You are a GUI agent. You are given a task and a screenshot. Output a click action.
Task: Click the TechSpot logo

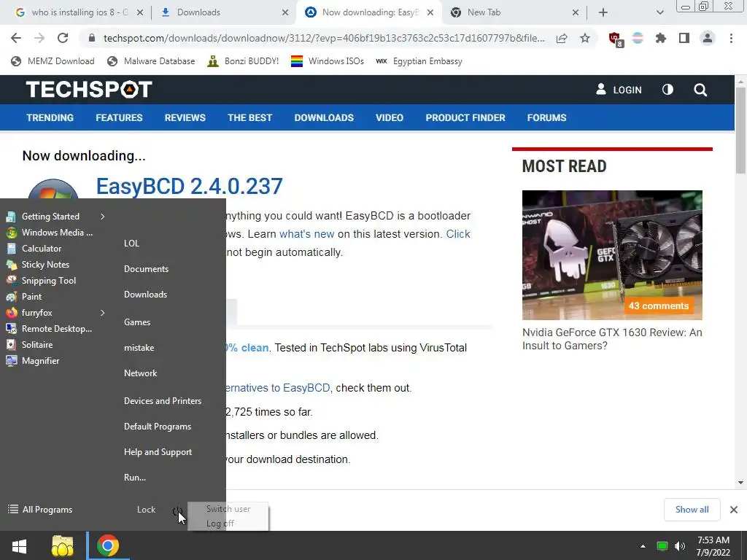click(x=89, y=89)
